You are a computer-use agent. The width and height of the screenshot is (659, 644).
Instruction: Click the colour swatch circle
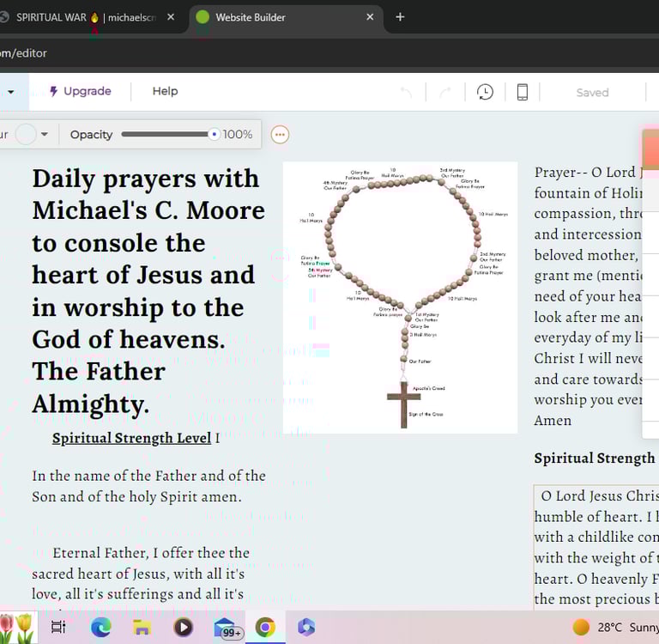tap(26, 135)
